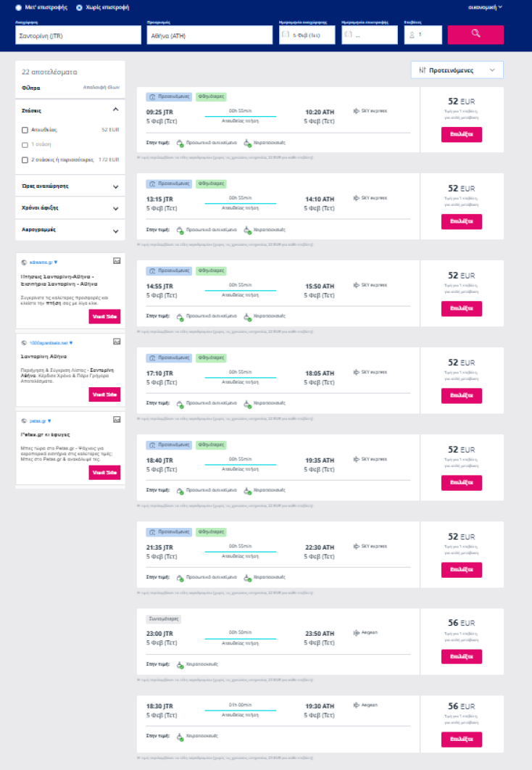Image resolution: width=532 pixels, height=770 pixels.
Task: Click 'Visit Site' on the edreams.gr ad
Action: tap(104, 316)
